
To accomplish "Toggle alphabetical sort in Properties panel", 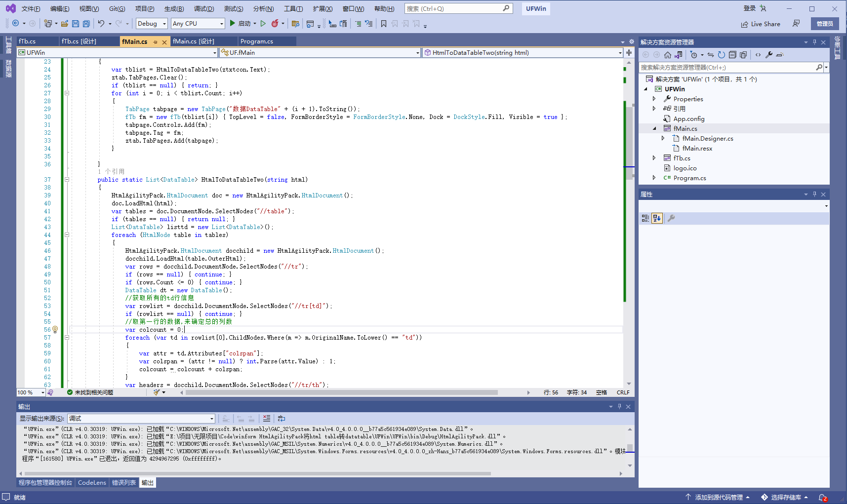I will click(x=657, y=218).
